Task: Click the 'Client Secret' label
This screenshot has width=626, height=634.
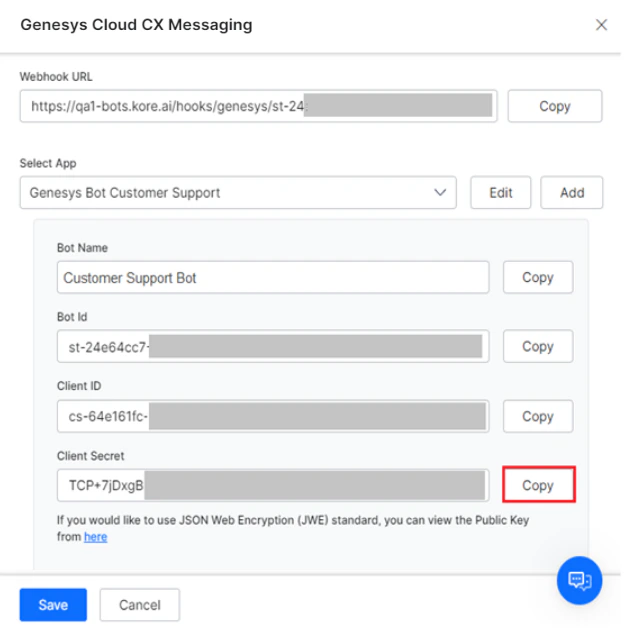Action: point(91,456)
